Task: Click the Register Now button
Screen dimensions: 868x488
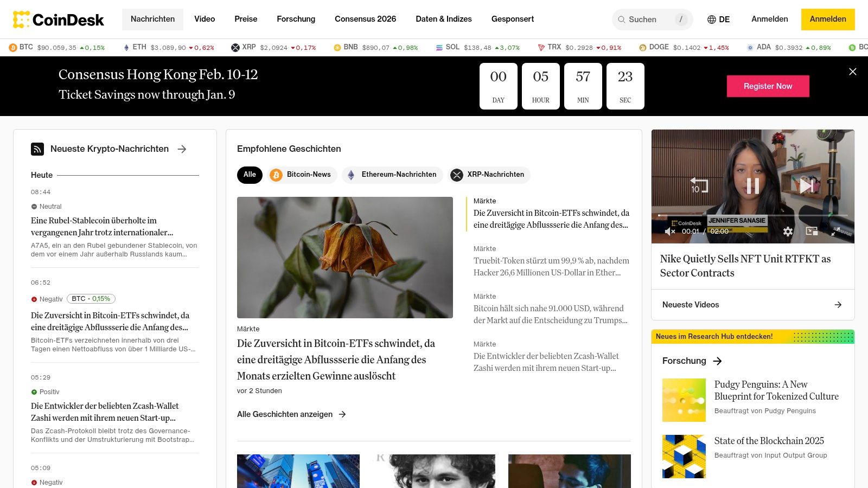Action: (768, 86)
